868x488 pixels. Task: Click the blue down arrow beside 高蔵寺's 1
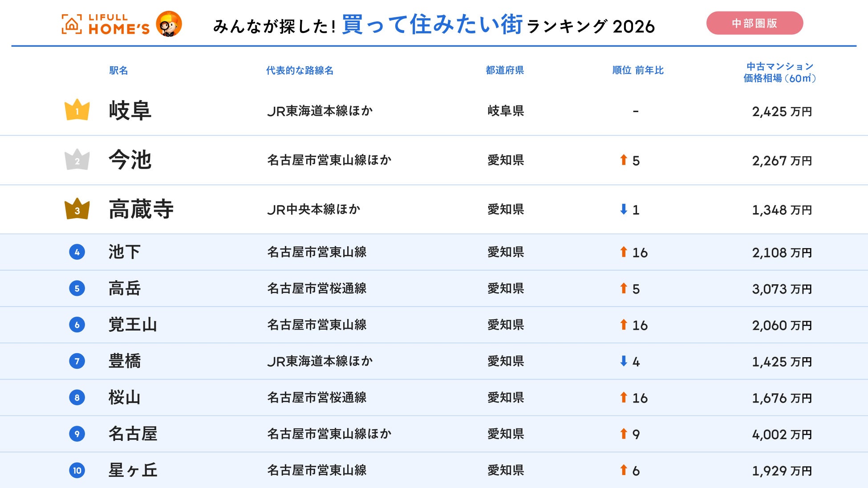pos(624,209)
